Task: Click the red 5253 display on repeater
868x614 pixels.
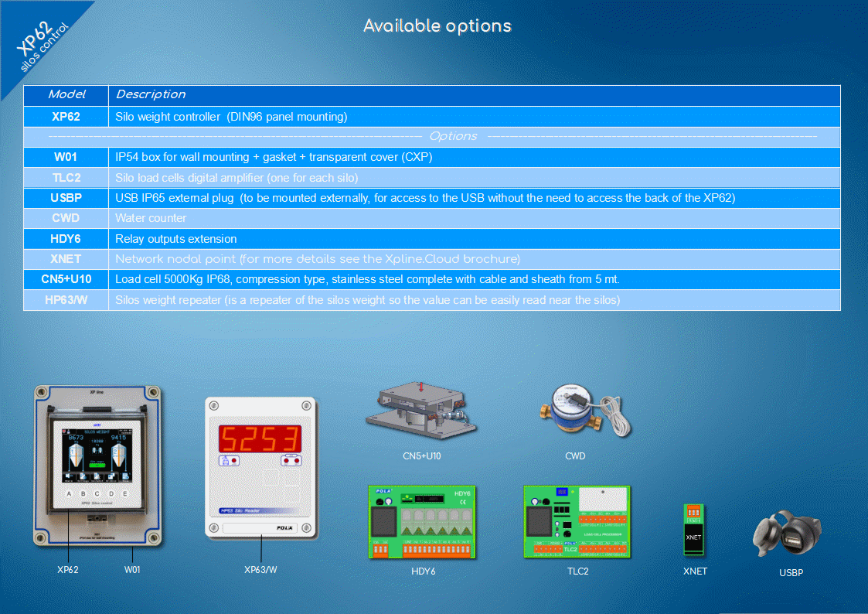Action: [260, 438]
